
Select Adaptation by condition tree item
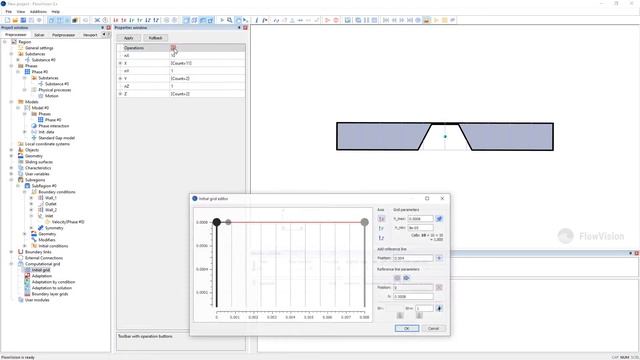53,282
